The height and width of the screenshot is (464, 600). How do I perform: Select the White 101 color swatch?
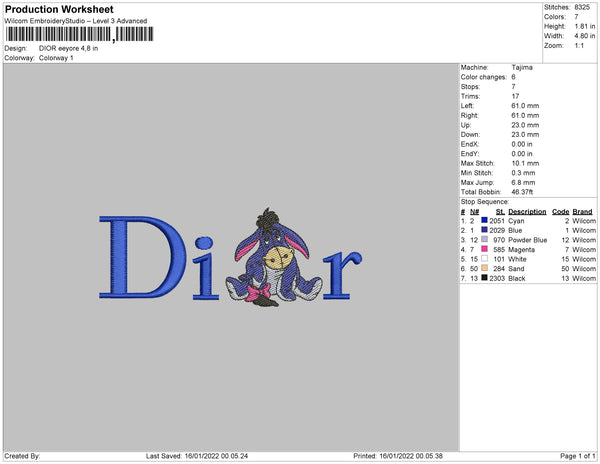pyautogui.click(x=484, y=258)
